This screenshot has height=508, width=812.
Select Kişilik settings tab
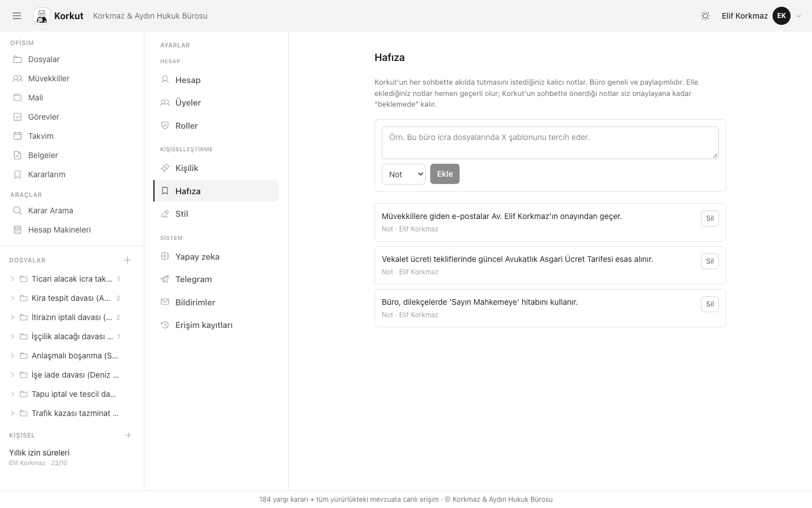click(216, 168)
